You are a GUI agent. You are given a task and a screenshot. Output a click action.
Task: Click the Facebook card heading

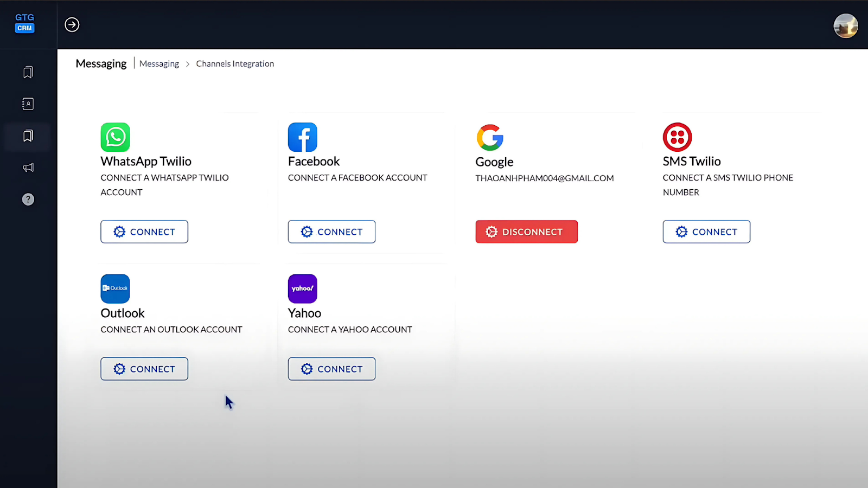pyautogui.click(x=314, y=162)
